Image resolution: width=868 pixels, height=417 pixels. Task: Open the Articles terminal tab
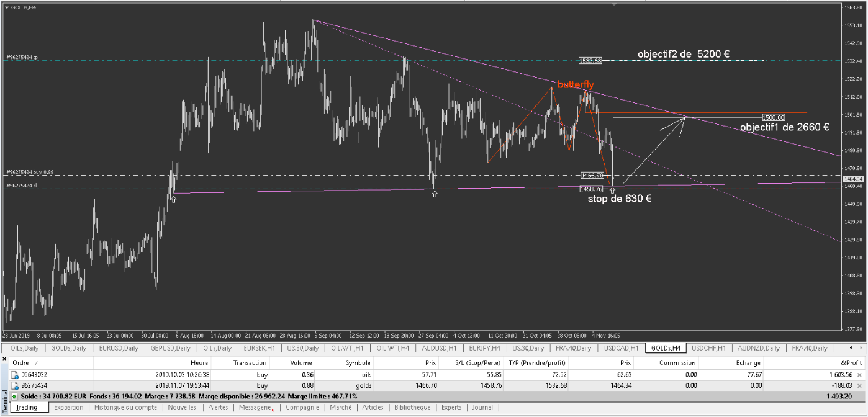click(373, 408)
